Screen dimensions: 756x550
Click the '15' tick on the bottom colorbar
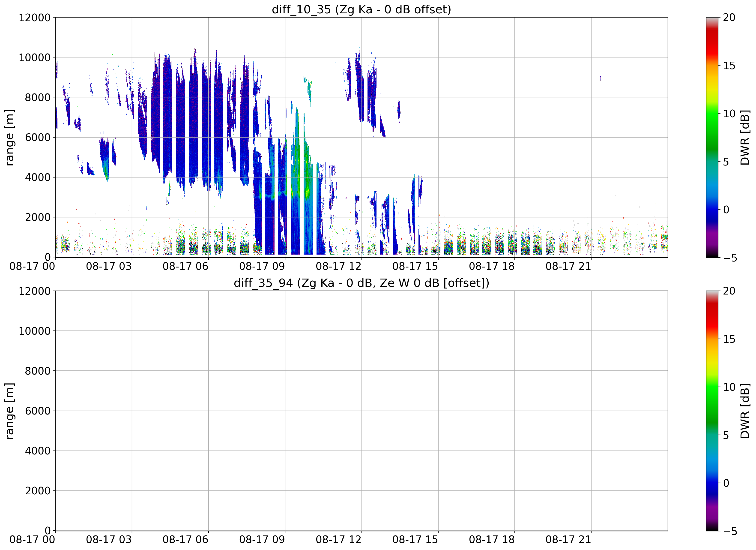tap(729, 339)
